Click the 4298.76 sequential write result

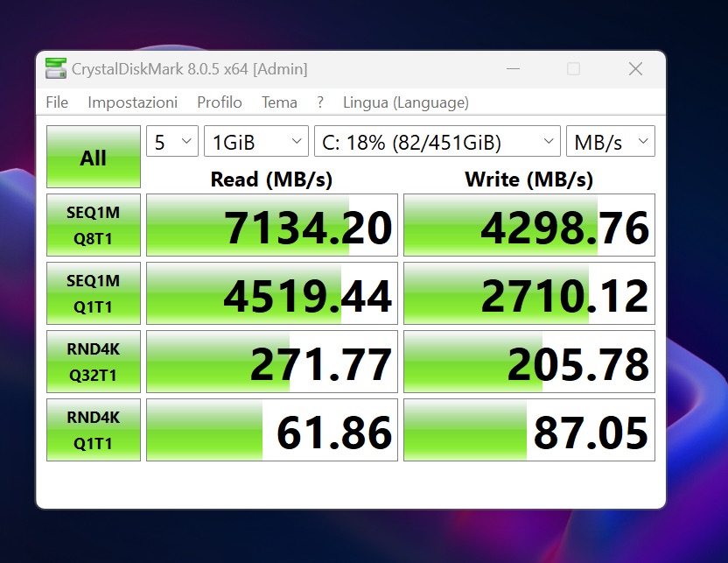coord(529,225)
